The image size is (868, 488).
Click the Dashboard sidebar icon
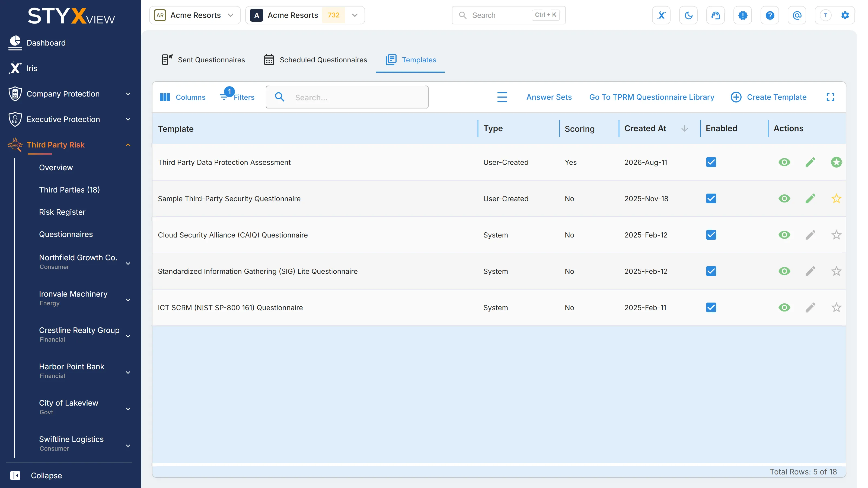tap(15, 43)
